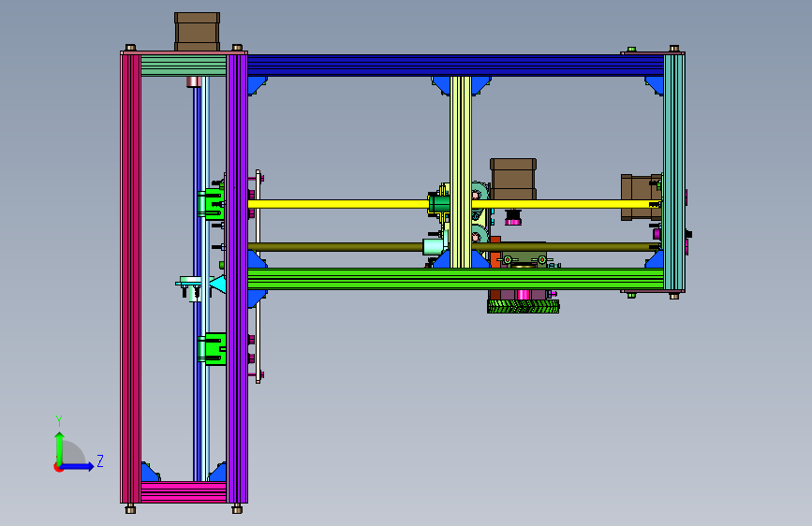Click the blue Z axis arrow of the triad
The height and width of the screenshot is (526, 812).
[78, 466]
